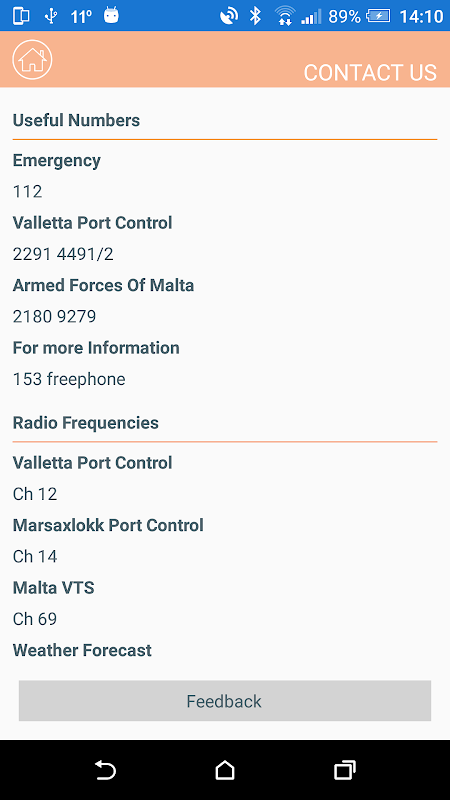Tap the Ch 69 Malta VTS entry
450x800 pixels.
coord(35,619)
